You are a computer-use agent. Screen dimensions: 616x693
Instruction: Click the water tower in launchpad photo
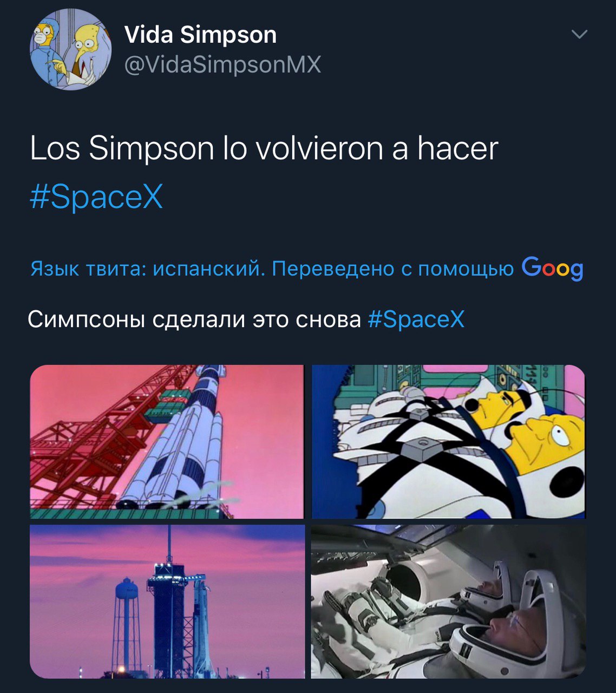[128, 623]
